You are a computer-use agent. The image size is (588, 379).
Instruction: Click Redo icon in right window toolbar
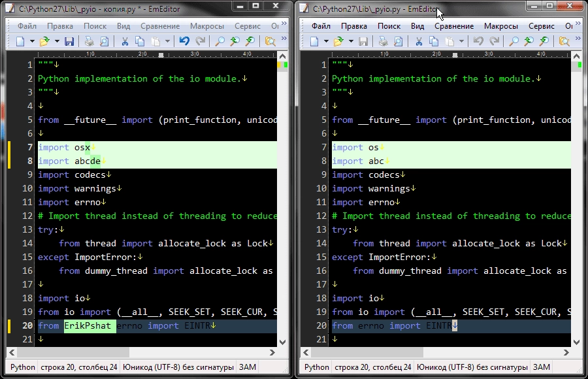pyautogui.click(x=495, y=41)
